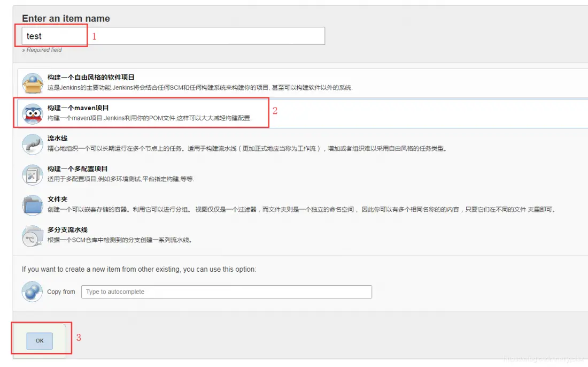Click the pipeline description text
The width and height of the screenshot is (588, 367).
point(247,148)
